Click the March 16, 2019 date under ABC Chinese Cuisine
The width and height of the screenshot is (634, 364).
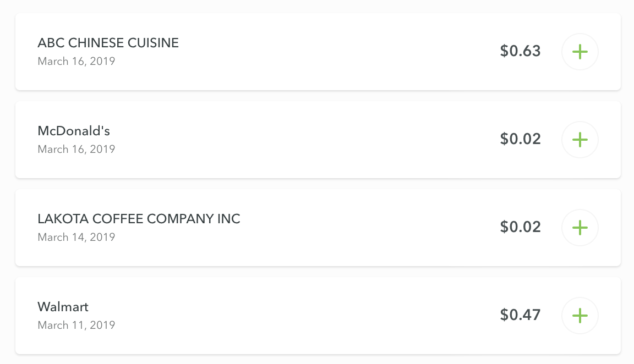(x=76, y=61)
